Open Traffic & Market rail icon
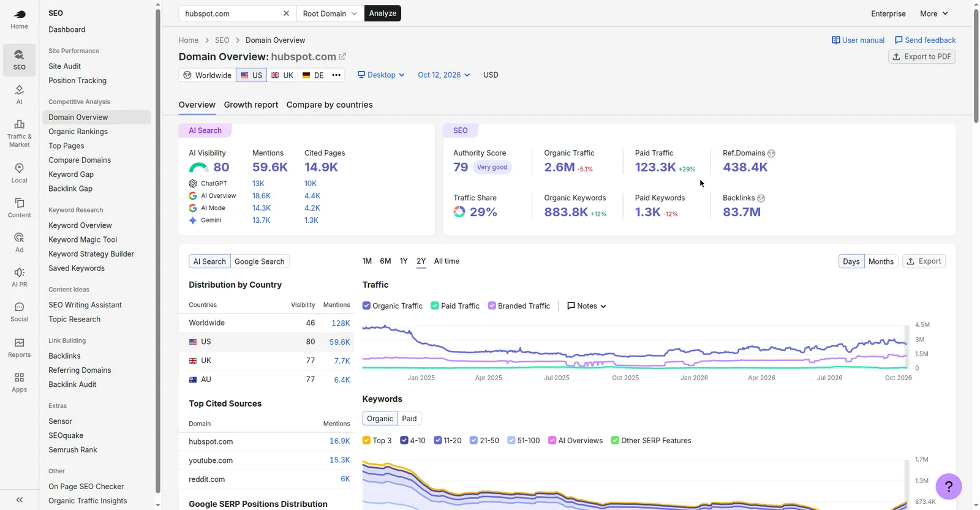The image size is (980, 510). point(19,133)
